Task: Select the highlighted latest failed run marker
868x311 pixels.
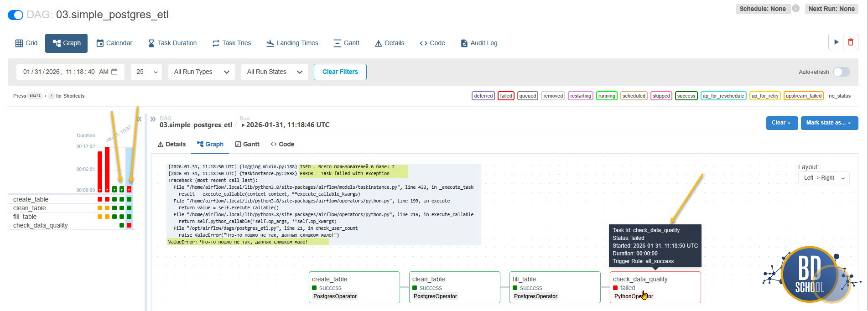Action: click(x=129, y=189)
